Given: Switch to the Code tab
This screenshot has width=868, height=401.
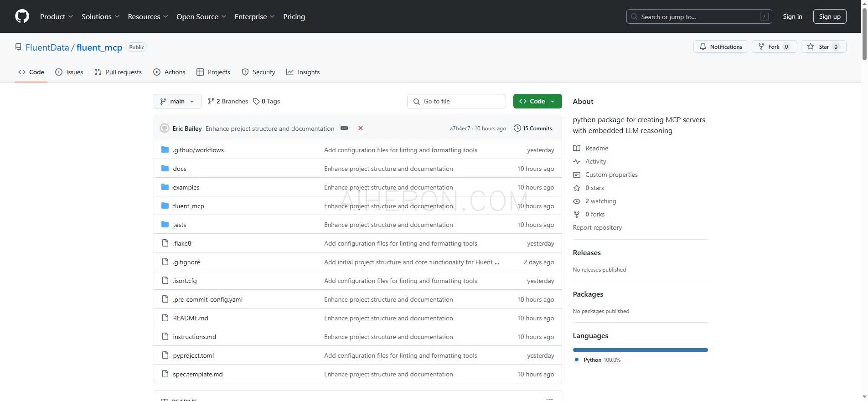Looking at the screenshot, I should pos(31,72).
